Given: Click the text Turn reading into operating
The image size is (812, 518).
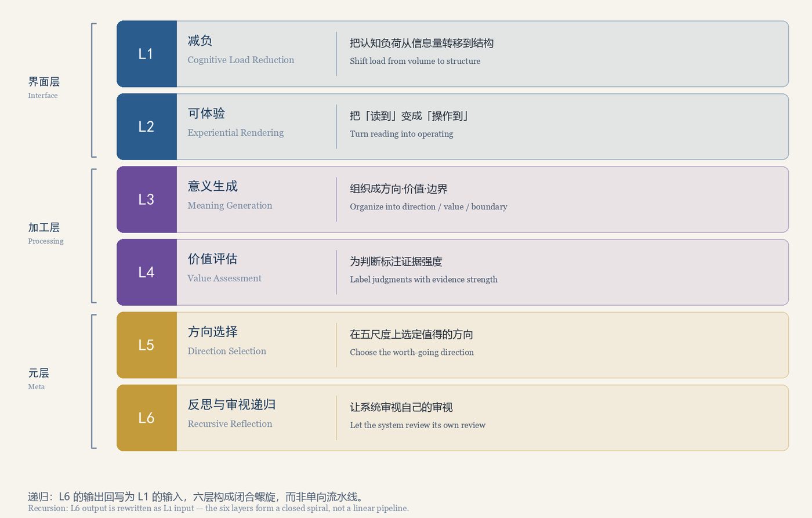Looking at the screenshot, I should [401, 134].
